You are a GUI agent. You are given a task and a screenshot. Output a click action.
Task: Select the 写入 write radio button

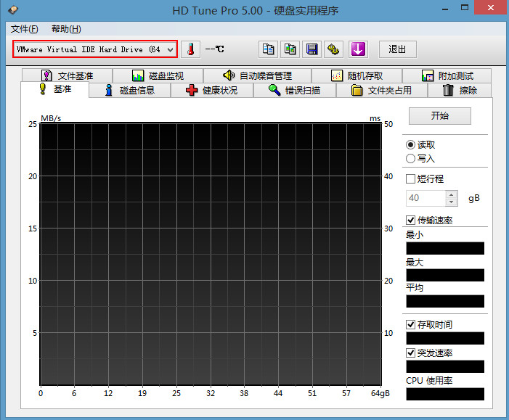point(411,158)
